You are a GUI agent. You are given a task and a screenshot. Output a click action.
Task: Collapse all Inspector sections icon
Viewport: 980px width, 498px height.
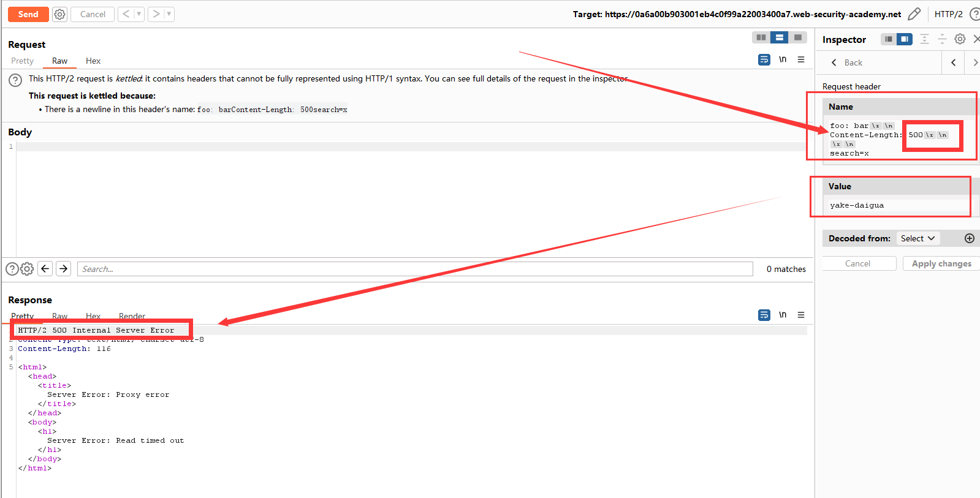943,39
